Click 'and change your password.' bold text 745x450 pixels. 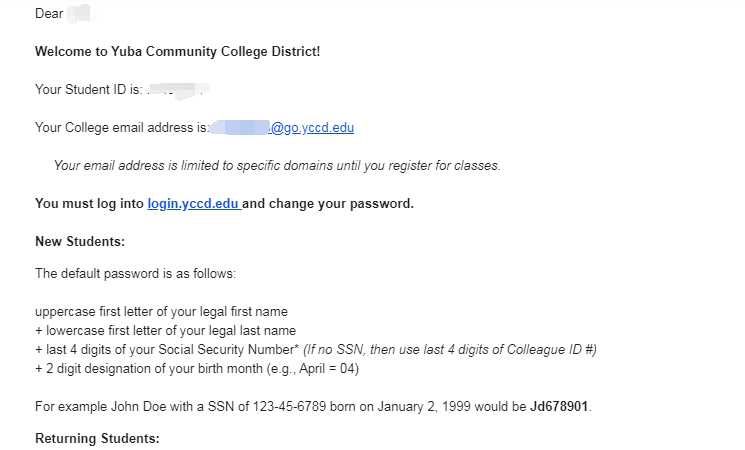click(328, 203)
